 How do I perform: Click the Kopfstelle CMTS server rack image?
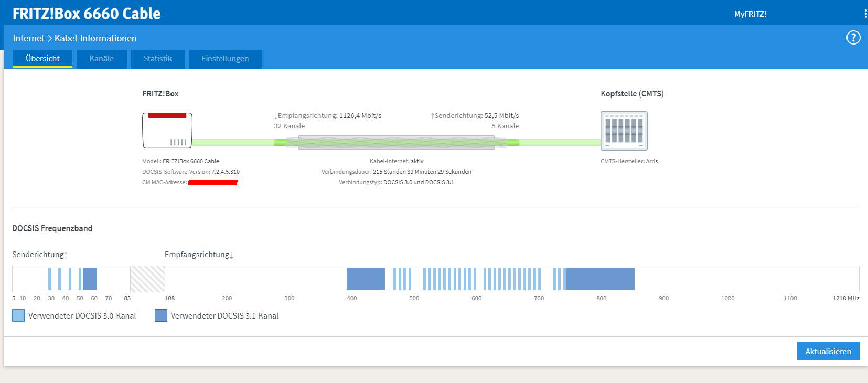624,131
